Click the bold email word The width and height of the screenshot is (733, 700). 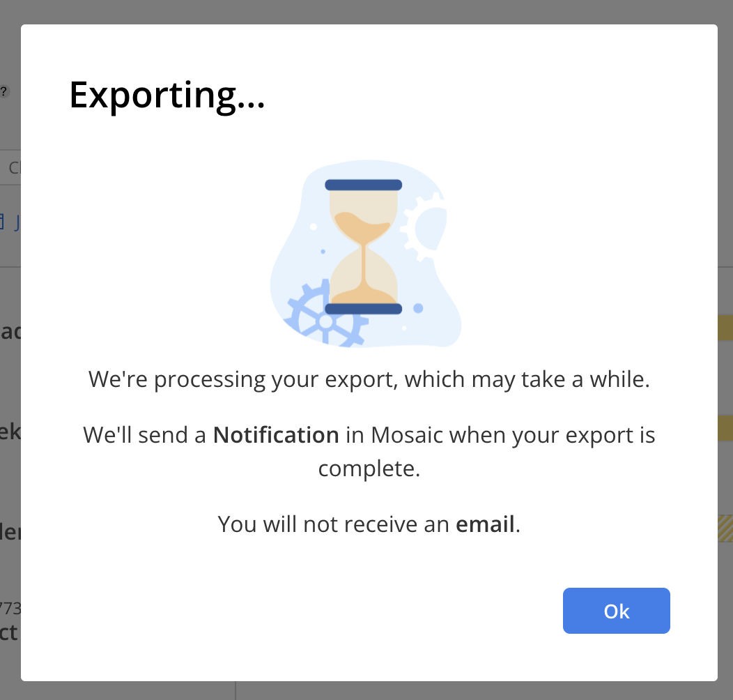[x=485, y=524]
